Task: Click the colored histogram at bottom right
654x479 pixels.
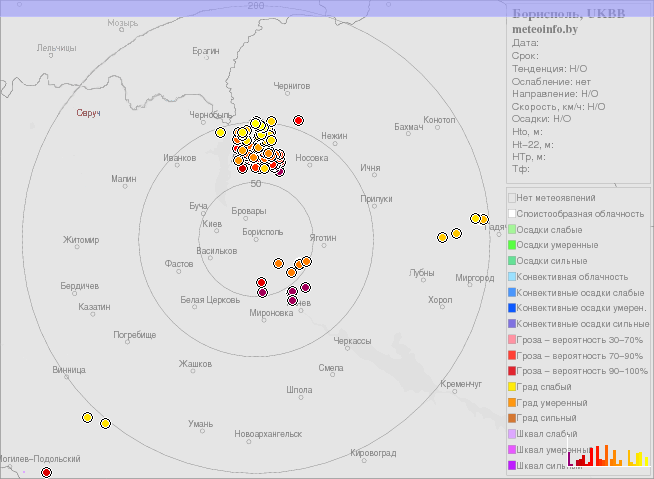Action: click(608, 455)
